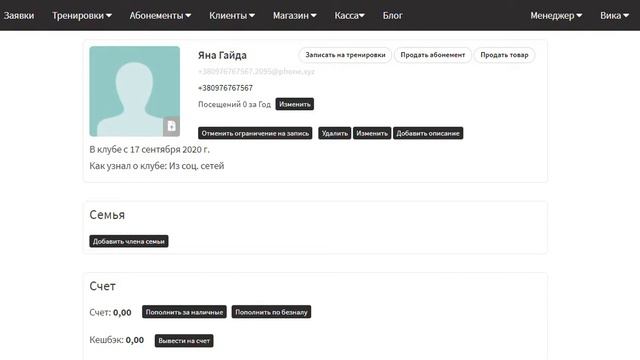Open the Вика user dropdown

coord(614,16)
